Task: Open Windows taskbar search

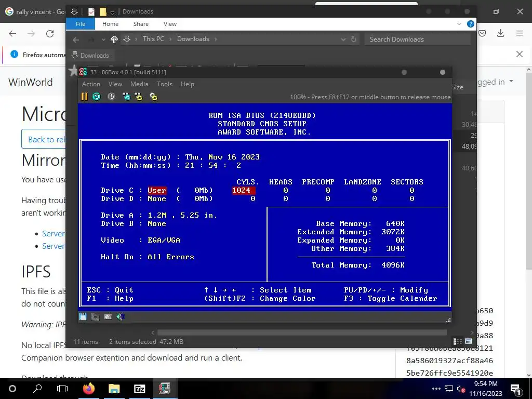Action: click(x=37, y=389)
